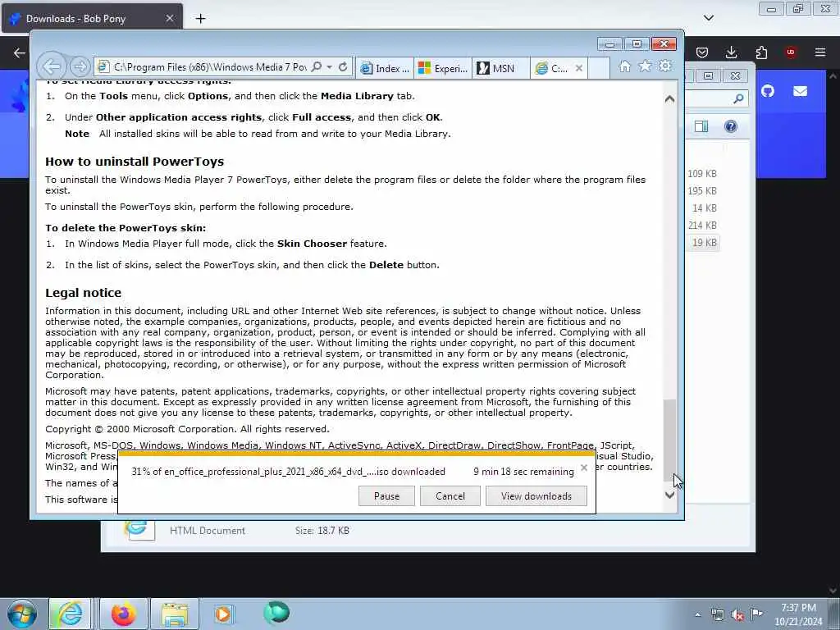Click scroll up arrow in IE page
This screenshot has width=840, height=630.
[669, 99]
